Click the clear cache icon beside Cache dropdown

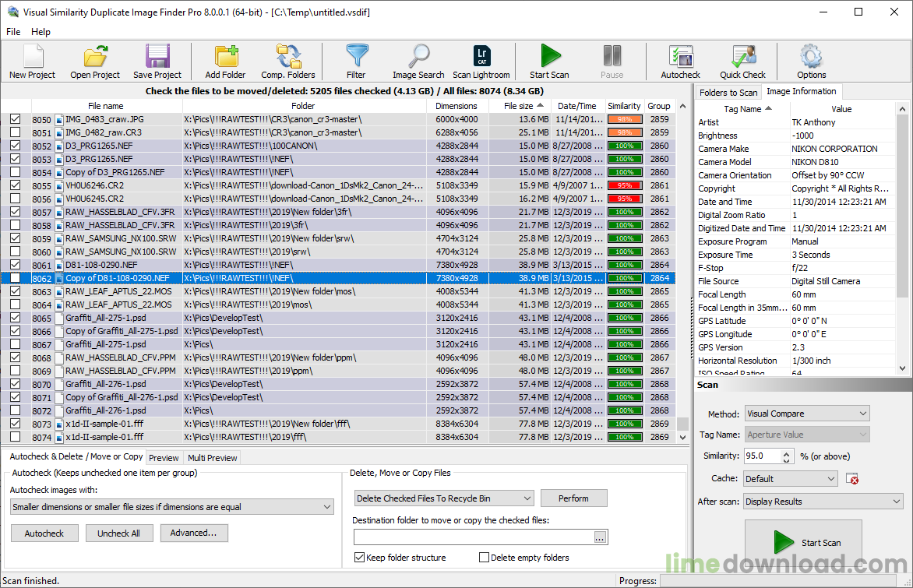coord(852,478)
